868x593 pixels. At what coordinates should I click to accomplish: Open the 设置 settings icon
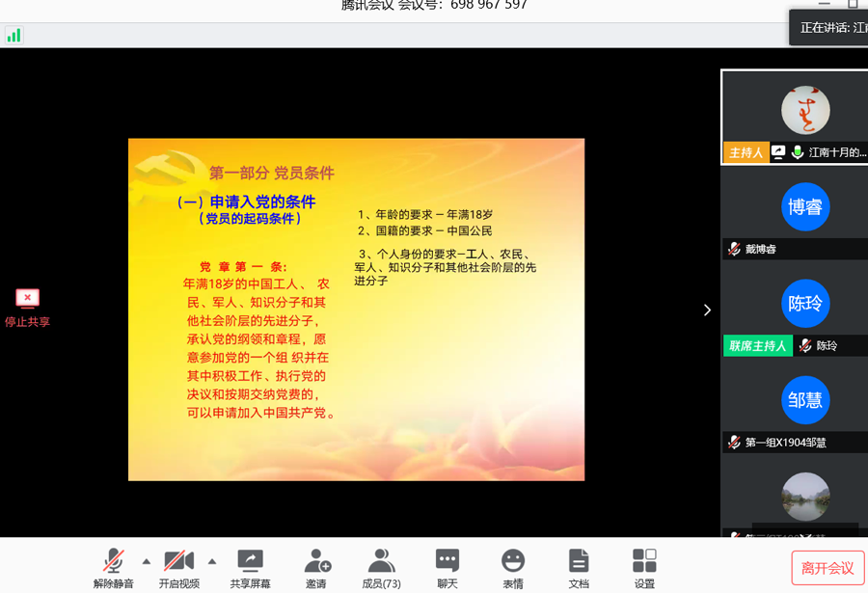click(644, 561)
